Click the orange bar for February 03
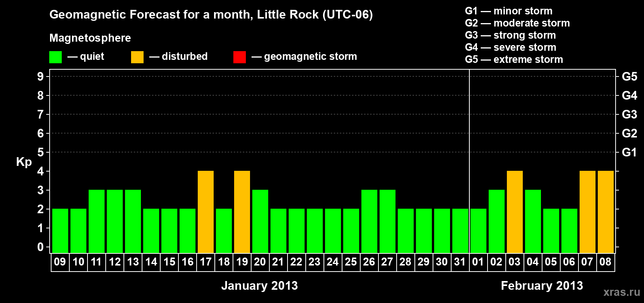Screen dimensions: 644x303 515,212
